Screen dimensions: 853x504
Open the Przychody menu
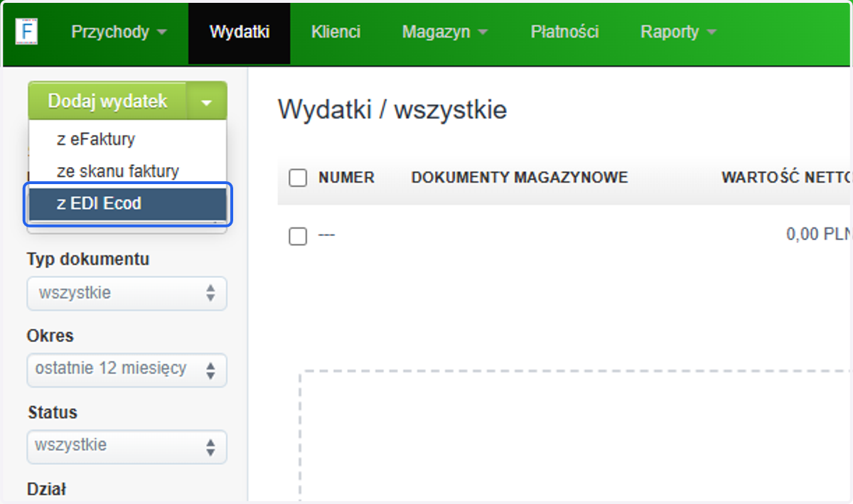[119, 32]
